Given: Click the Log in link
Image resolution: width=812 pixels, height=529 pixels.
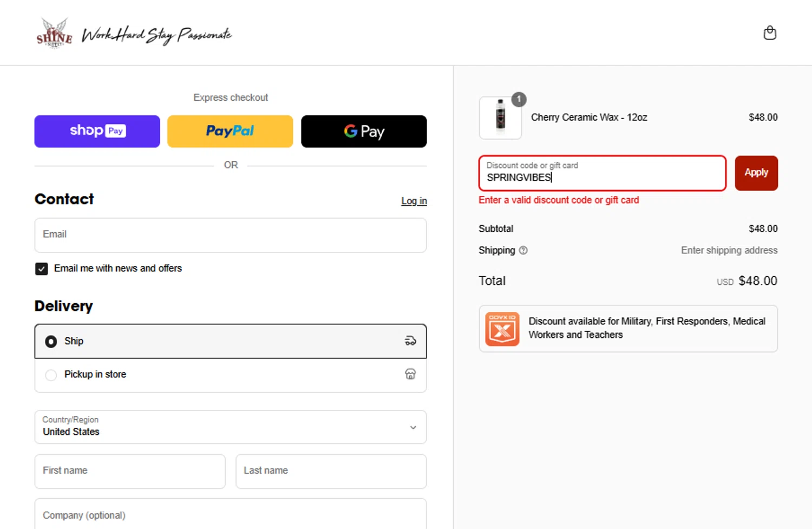Looking at the screenshot, I should coord(414,201).
